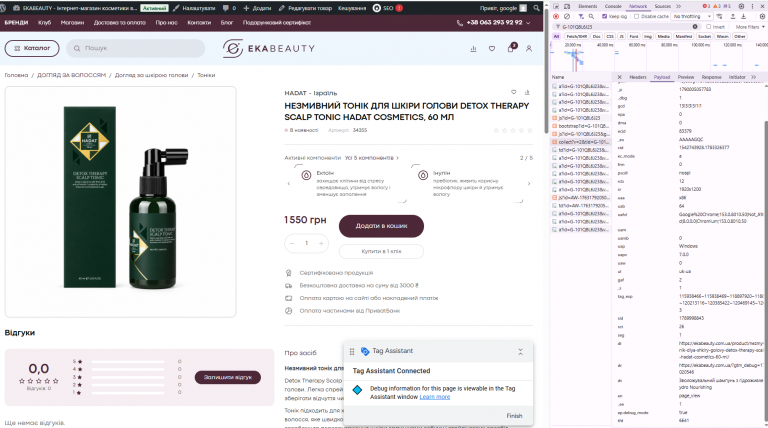
Task: Click the EKABEAUTY logo
Action: coord(268,48)
